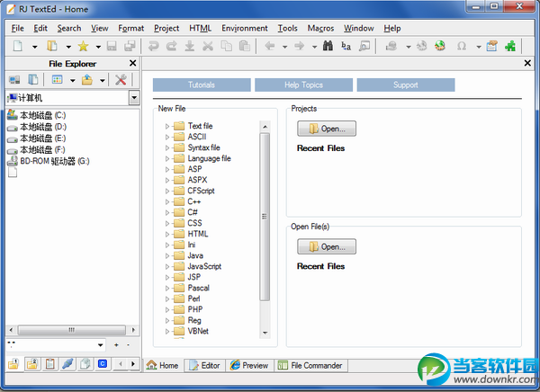540x392 pixels.
Task: Open the file filter dropdown at panel bottom
Action: pos(100,345)
